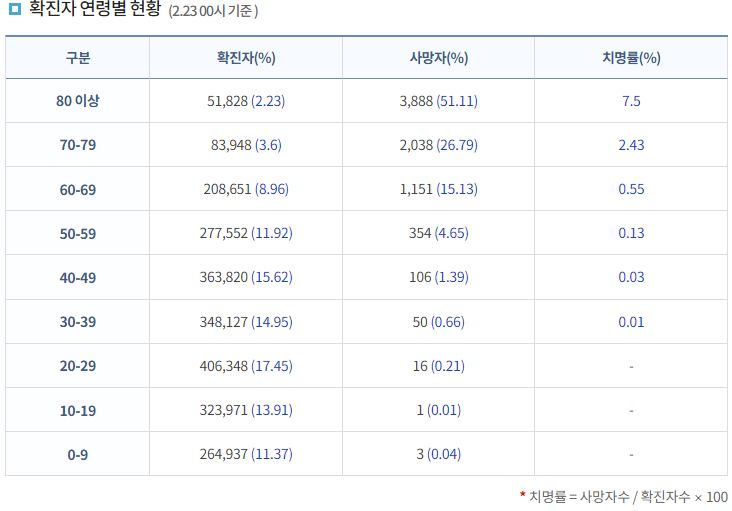This screenshot has height=511, width=732.
Task: Click confirmed cases cell '348,127 (14.95)'
Action: [246, 322]
